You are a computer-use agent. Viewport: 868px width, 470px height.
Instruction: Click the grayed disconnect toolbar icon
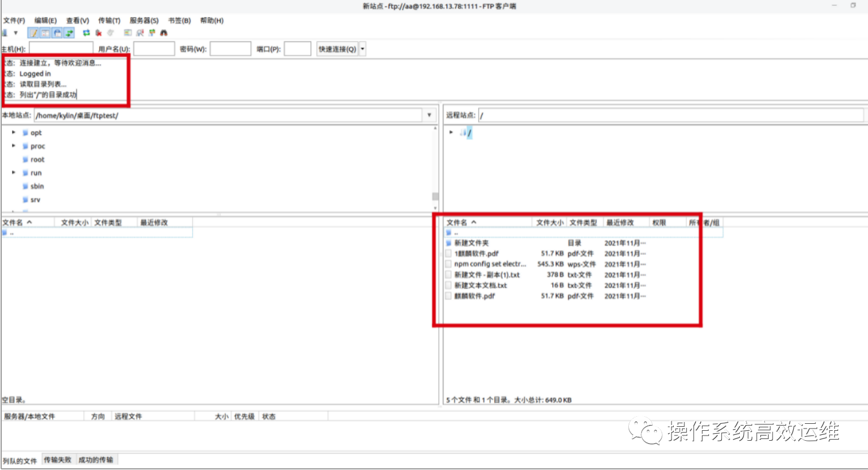111,33
